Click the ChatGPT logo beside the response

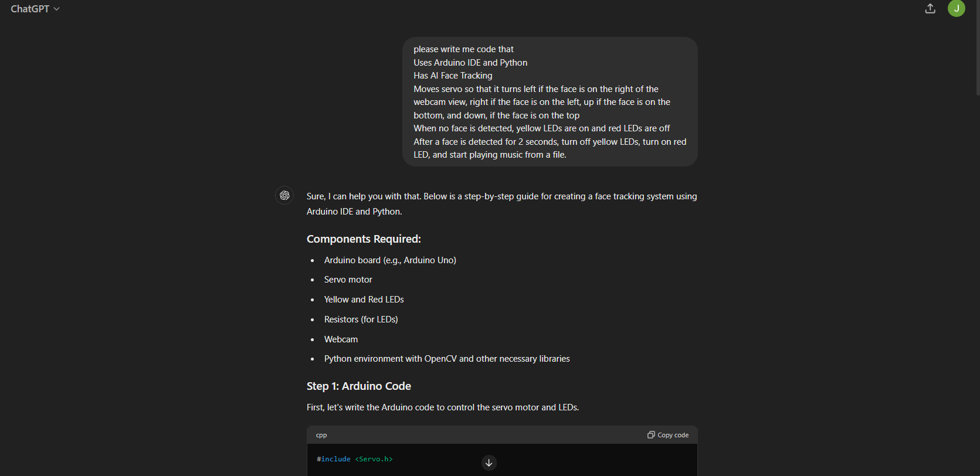point(284,195)
